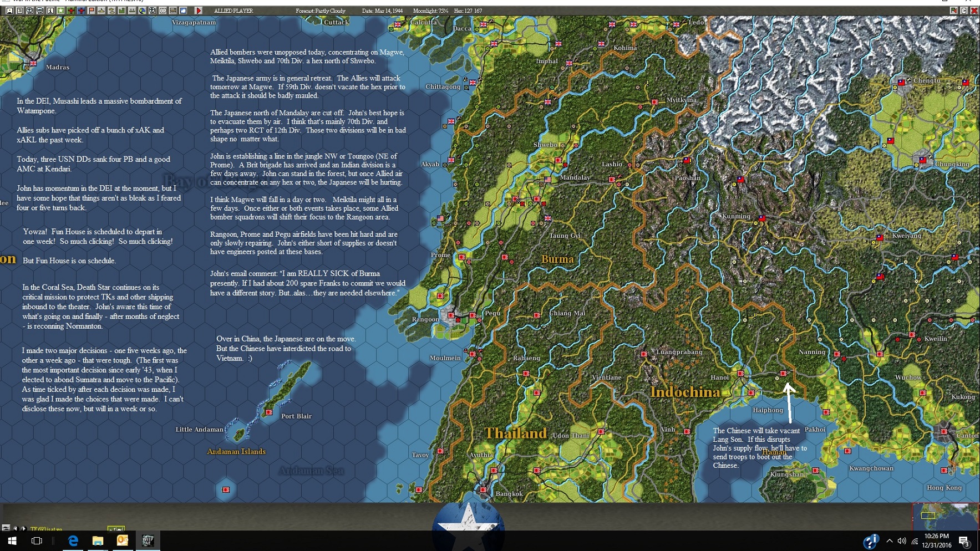Click the railroad track toolbar icon
Screen dimensions: 980x551
173,11
